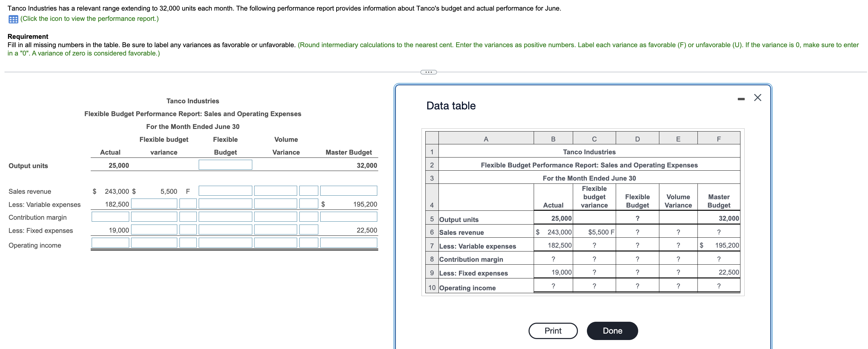Select the Flexible budget variance field for Variable expenses

pyautogui.click(x=153, y=203)
